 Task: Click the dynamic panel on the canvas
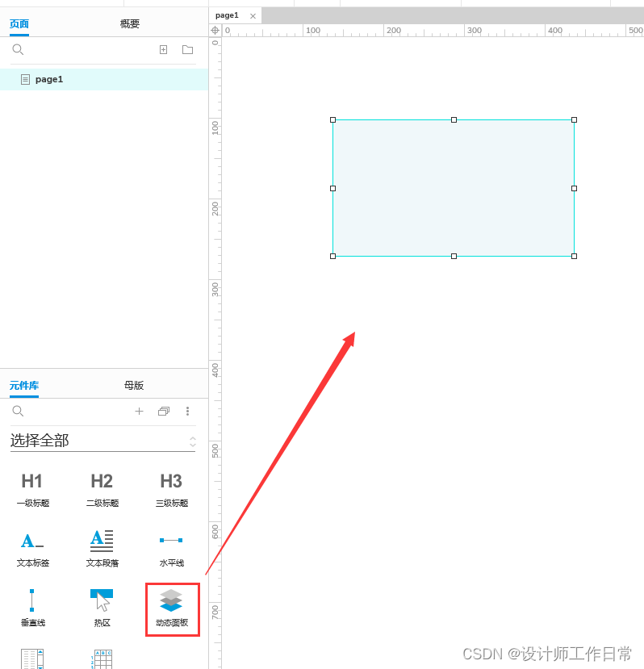(454, 188)
